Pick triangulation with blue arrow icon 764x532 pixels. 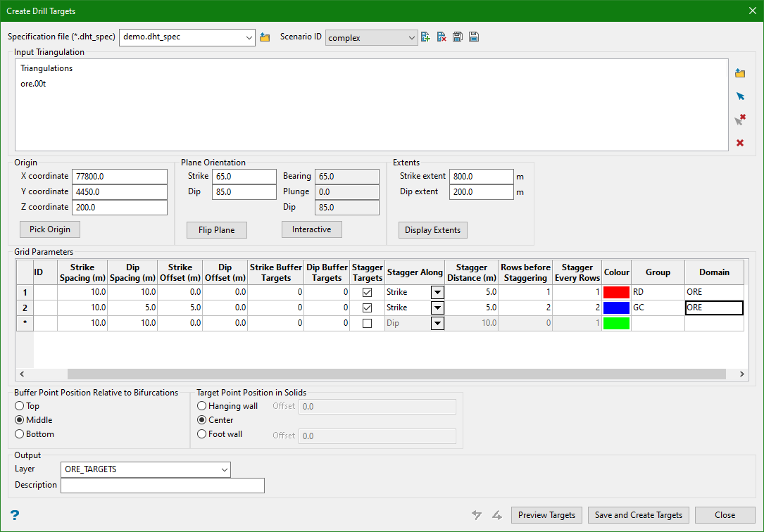[740, 96]
